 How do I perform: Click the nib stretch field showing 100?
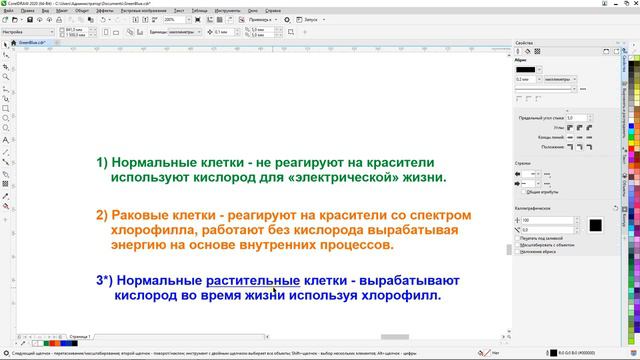click(x=548, y=220)
